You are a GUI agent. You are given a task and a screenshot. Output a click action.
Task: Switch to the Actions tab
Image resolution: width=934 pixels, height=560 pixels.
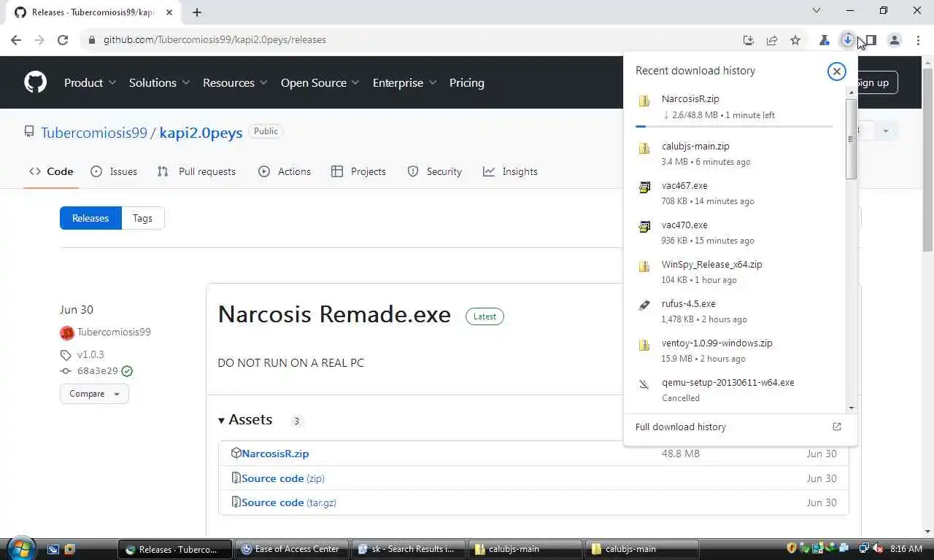click(285, 171)
